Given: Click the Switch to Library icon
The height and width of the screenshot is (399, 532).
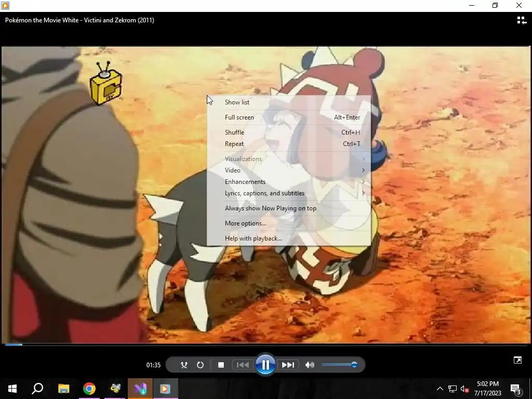Looking at the screenshot, I should point(522,20).
